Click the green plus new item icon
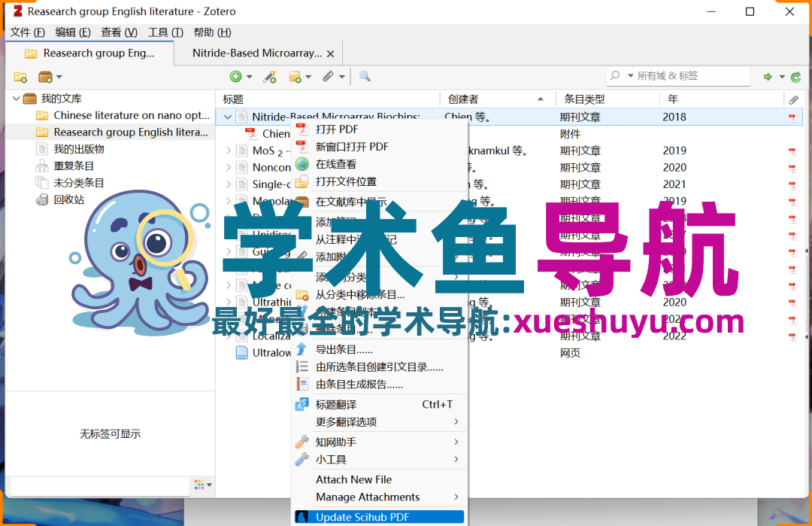 coord(235,77)
